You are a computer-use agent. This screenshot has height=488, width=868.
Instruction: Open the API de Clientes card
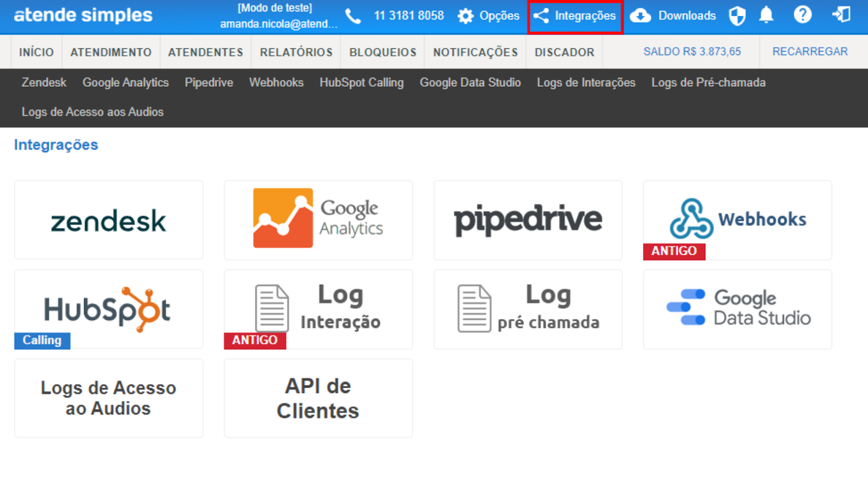coord(318,398)
